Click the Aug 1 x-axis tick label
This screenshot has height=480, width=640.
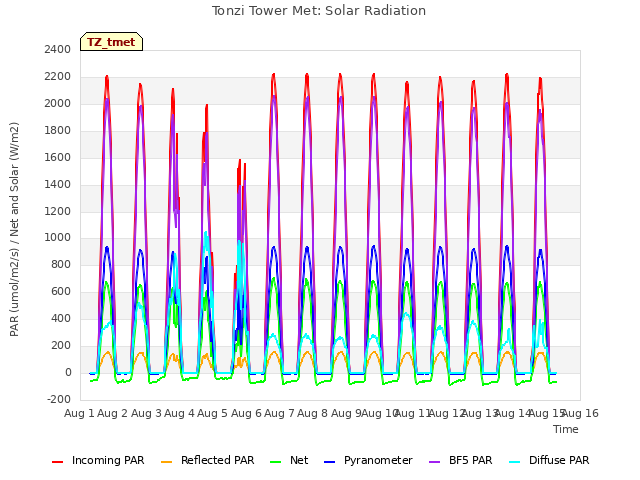[x=79, y=413]
